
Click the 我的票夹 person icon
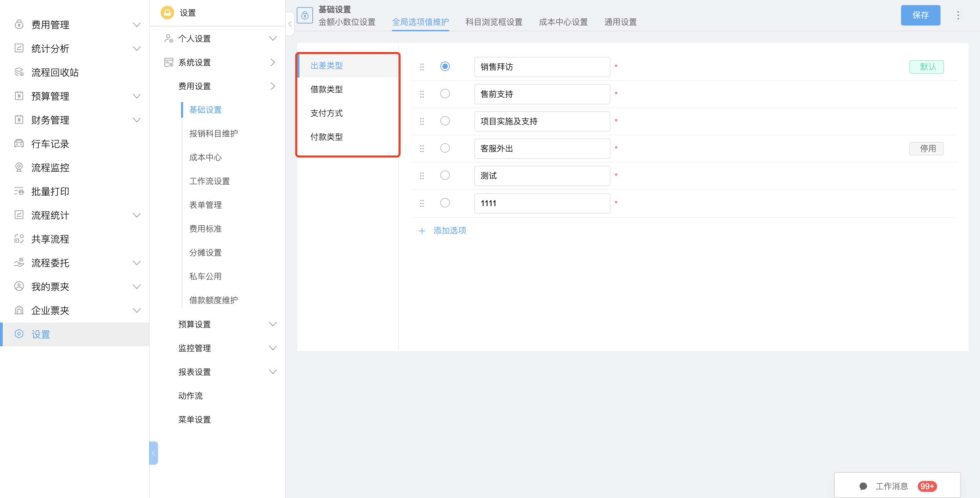(x=19, y=286)
